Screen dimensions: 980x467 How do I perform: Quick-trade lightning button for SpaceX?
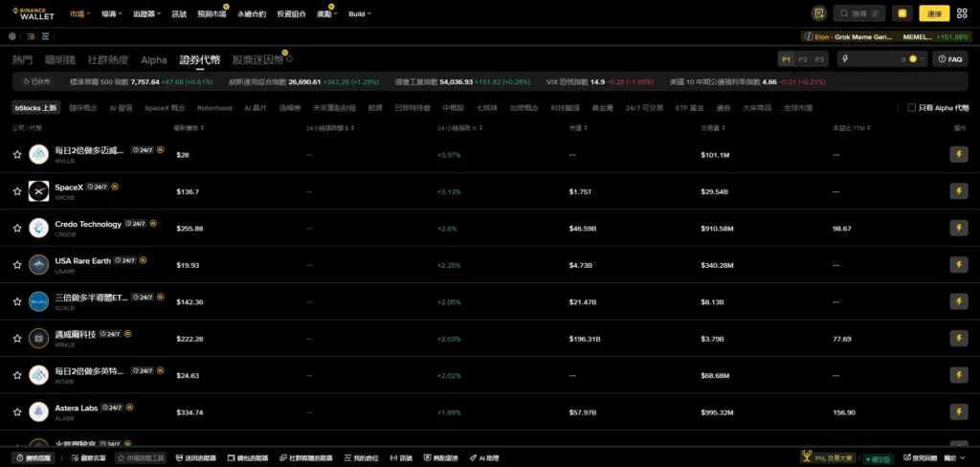[x=959, y=191]
